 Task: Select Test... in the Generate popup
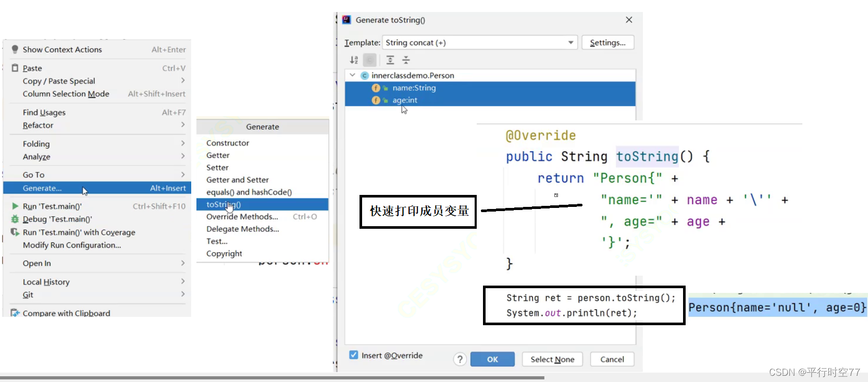click(x=262, y=241)
